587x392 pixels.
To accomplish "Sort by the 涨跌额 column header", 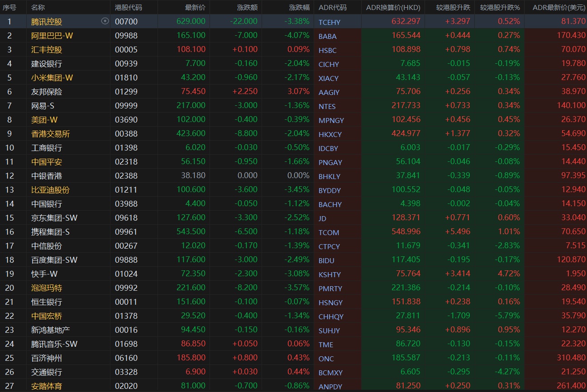I will [x=247, y=7].
